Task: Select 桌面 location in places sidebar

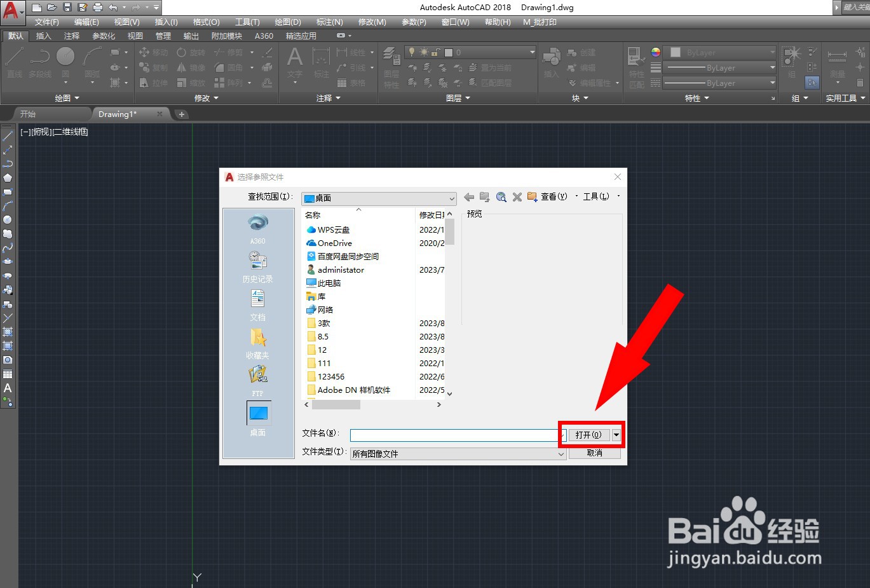Action: (x=259, y=419)
